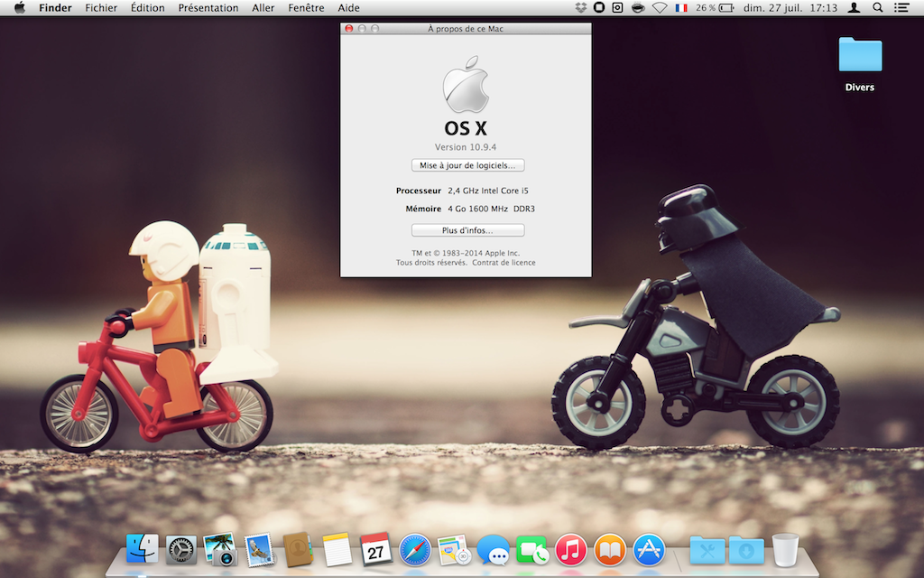The image size is (924, 578).
Task: Open the Trash in the Dock
Action: (786, 550)
